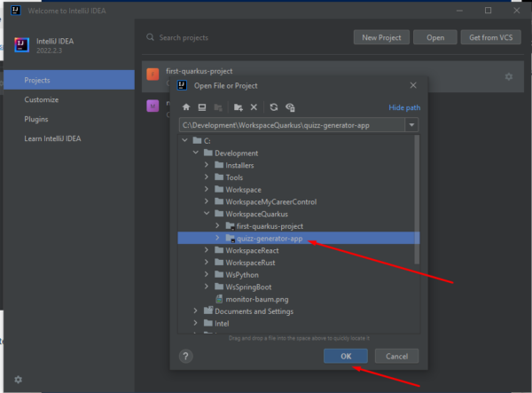Collapse the Development folder
Screen dimensions: 532x393
[x=196, y=153]
